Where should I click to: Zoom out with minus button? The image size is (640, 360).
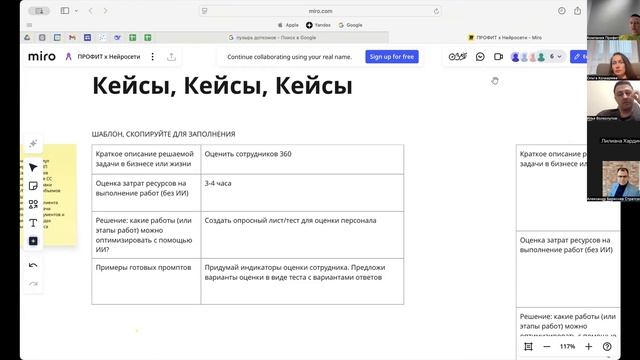click(x=547, y=347)
